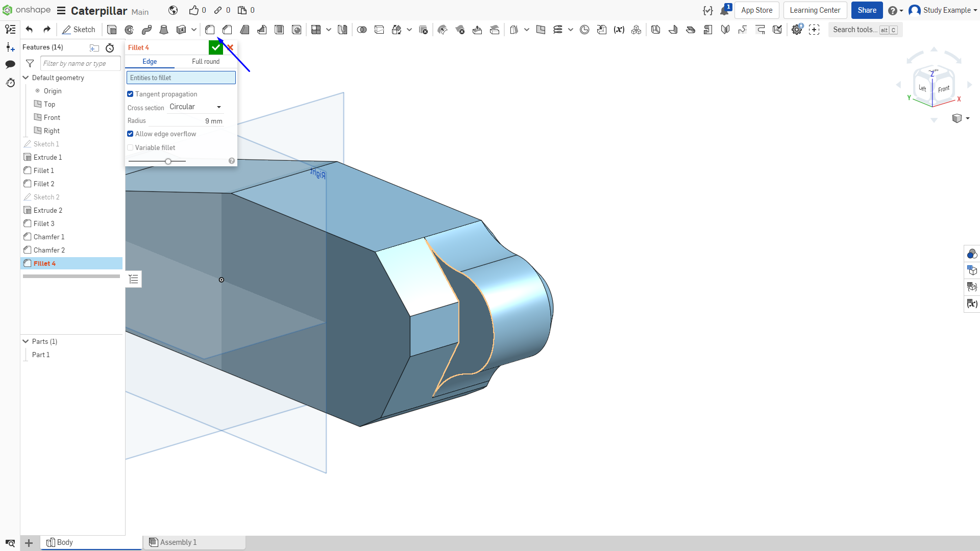980x551 pixels.
Task: Click the rollback timer icon in Features
Action: (x=110, y=48)
